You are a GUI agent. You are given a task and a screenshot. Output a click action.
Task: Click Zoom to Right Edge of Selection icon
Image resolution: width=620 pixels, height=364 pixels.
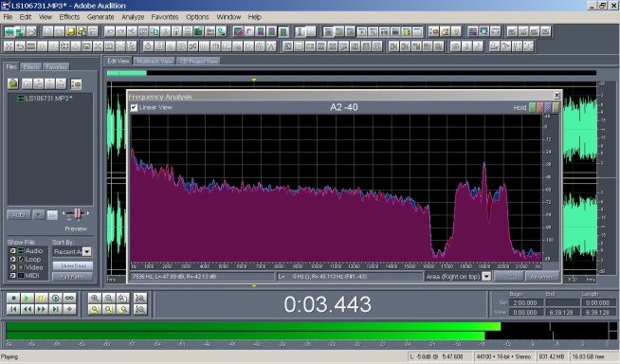[x=123, y=309]
